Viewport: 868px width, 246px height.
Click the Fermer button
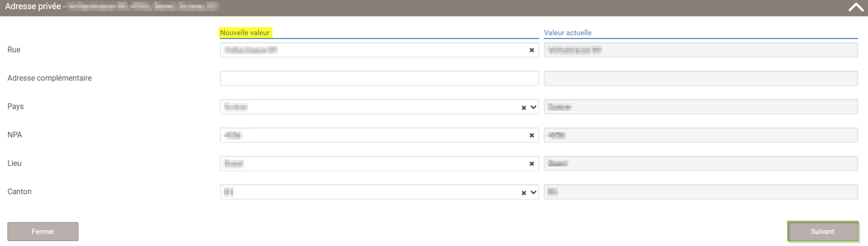coord(43,232)
